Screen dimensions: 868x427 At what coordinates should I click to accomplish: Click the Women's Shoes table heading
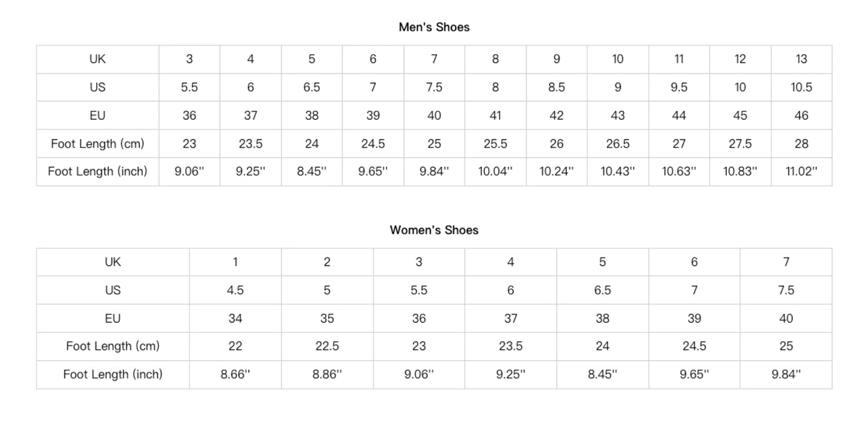[434, 230]
